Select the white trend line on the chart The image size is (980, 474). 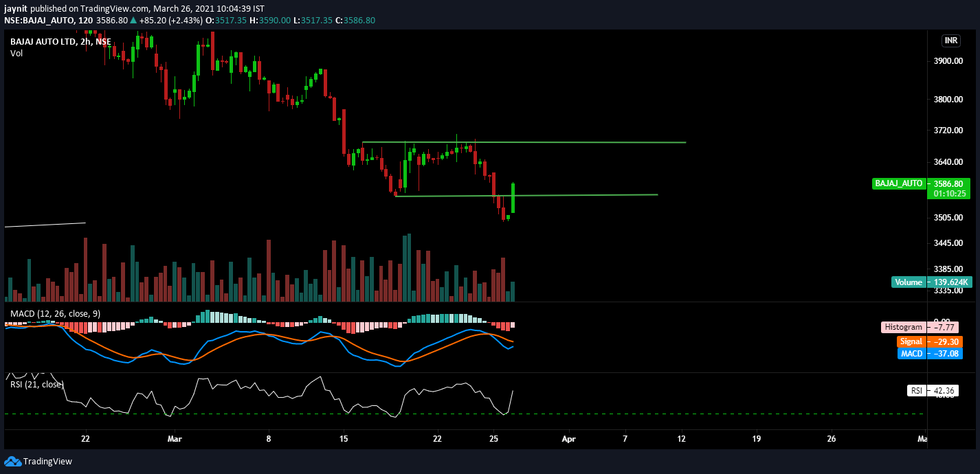pyautogui.click(x=45, y=224)
